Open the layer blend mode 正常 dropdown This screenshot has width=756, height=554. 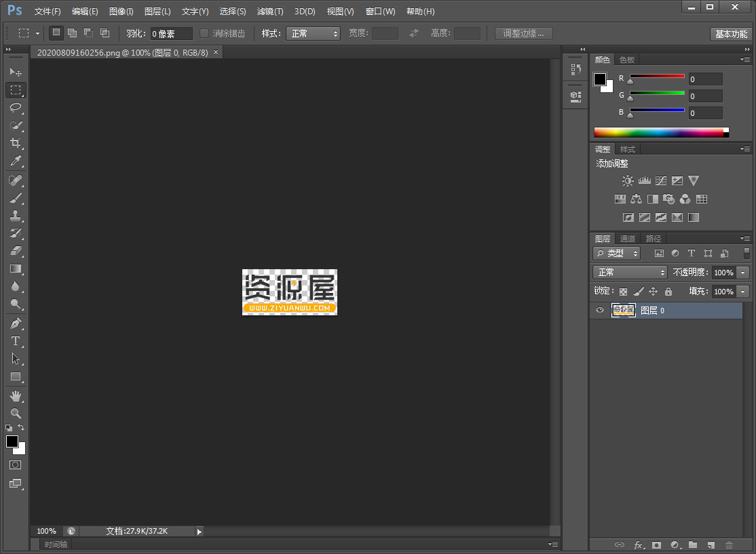click(x=630, y=272)
